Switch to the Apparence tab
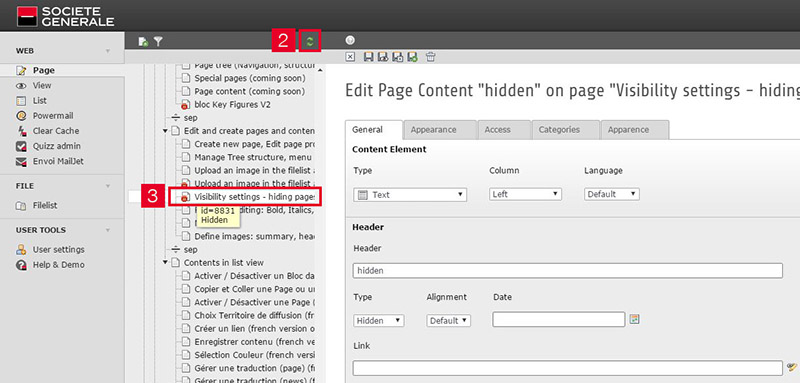Screen dimensions: 800x383 pos(635,130)
